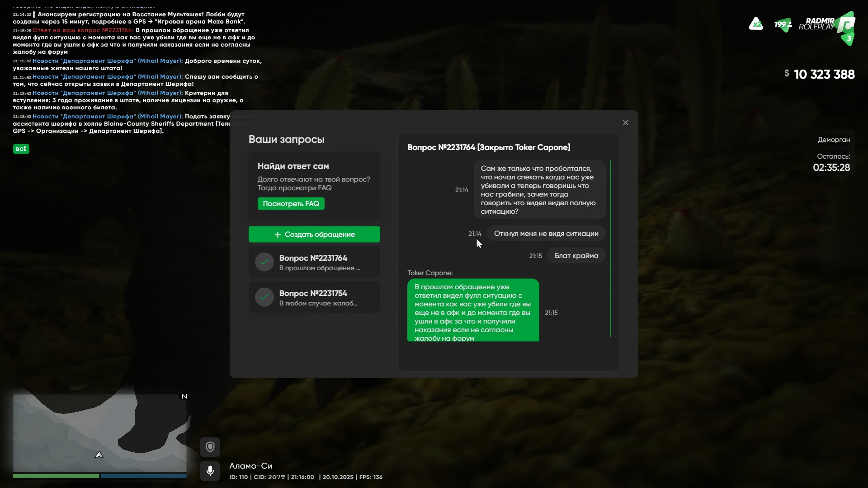Click the checkmark icon on Вопрос №2231754
Screen dimensions: 868x488
pos(264,297)
